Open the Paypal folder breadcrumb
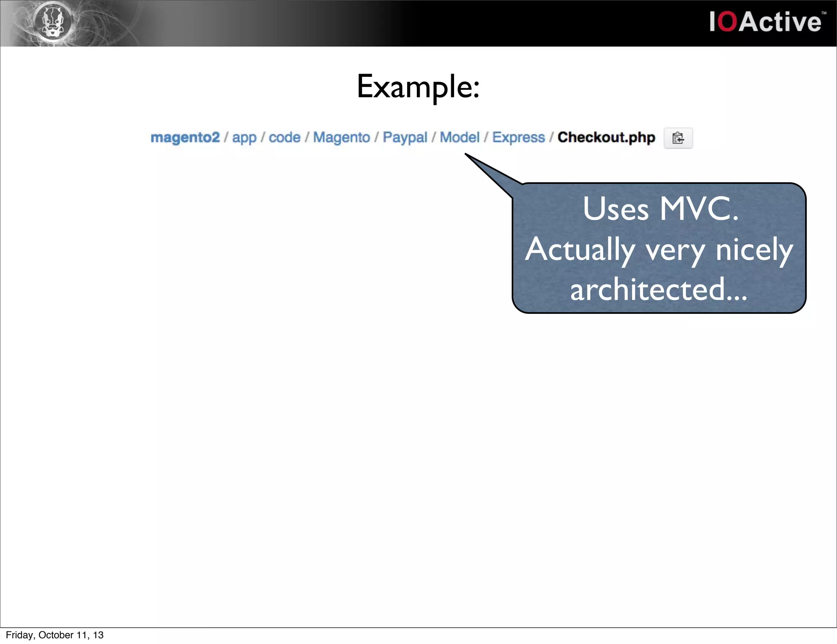 coord(405,138)
